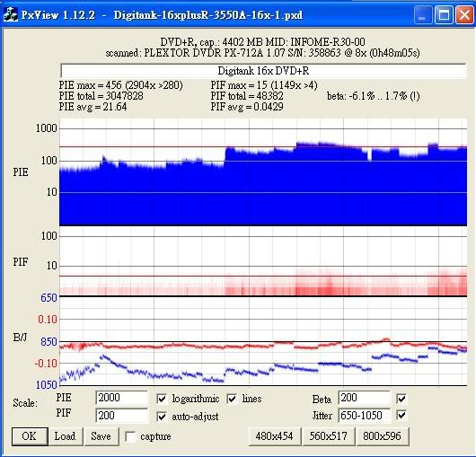476x457 pixels.
Task: Click the Load button
Action: [x=66, y=436]
